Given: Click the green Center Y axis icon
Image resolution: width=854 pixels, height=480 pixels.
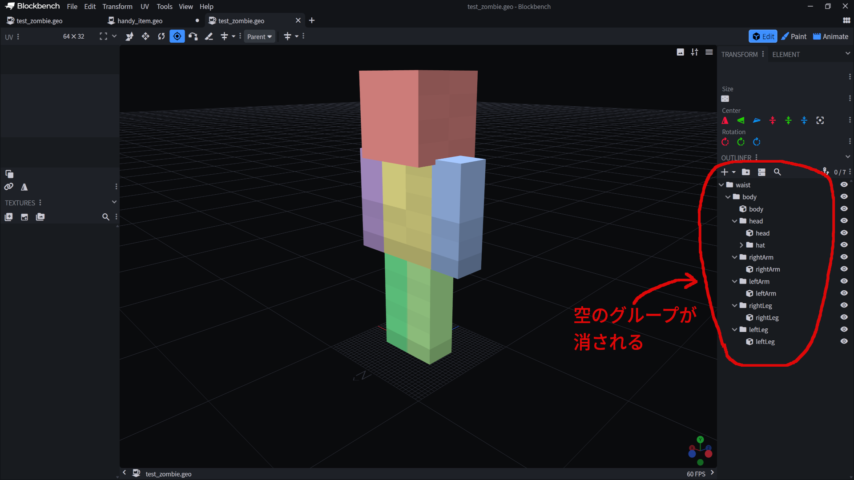Looking at the screenshot, I should pyautogui.click(x=741, y=120).
